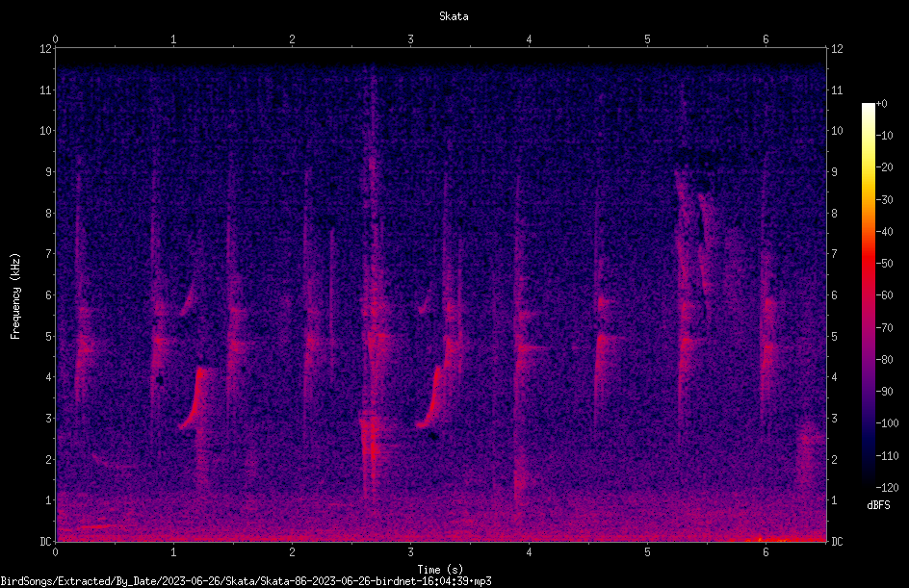Click the "+0" value on the dBFS scale
The height and width of the screenshot is (588, 909).
(881, 104)
